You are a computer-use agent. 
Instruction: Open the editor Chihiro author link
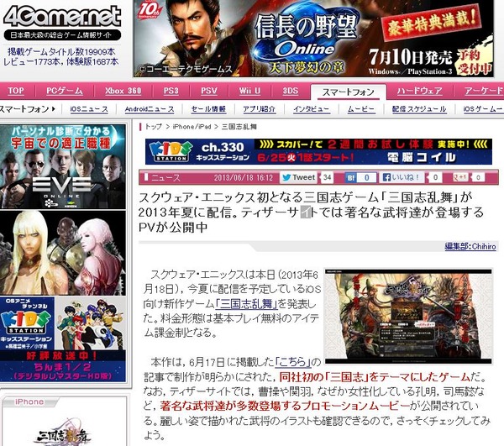point(470,246)
